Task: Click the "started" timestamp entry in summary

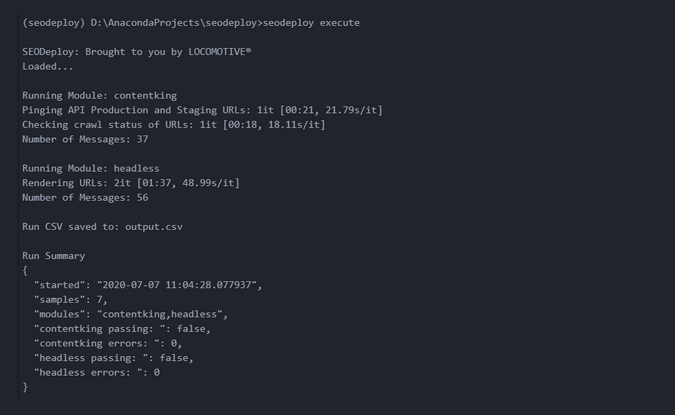Action: click(147, 285)
